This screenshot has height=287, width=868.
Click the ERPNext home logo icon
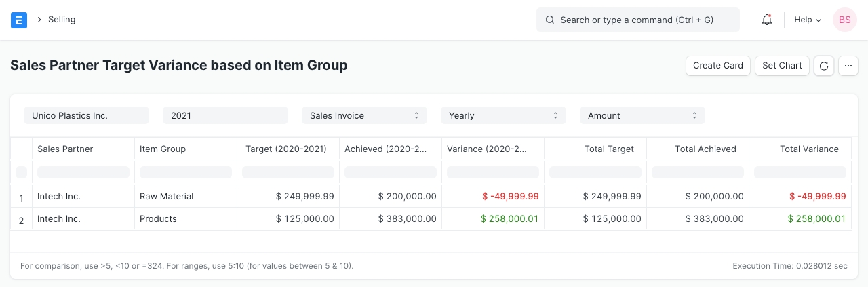[x=19, y=20]
